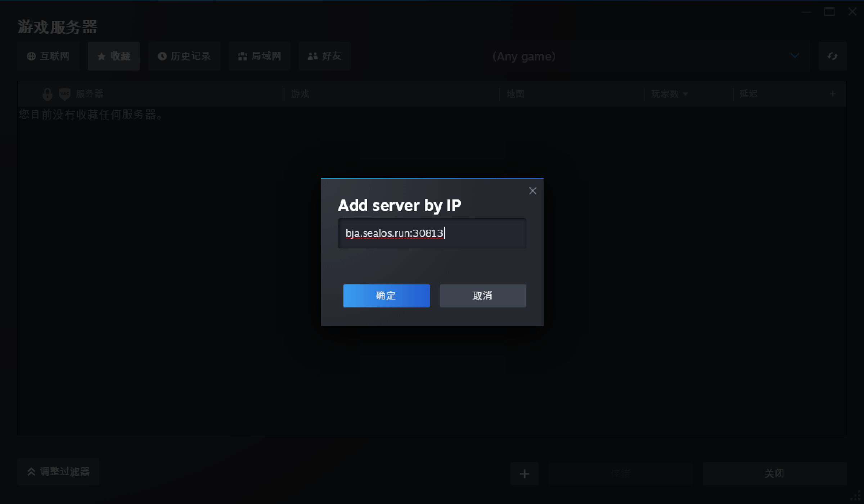Switch to the 历史记录 history tab
The image size is (864, 504).
[184, 56]
